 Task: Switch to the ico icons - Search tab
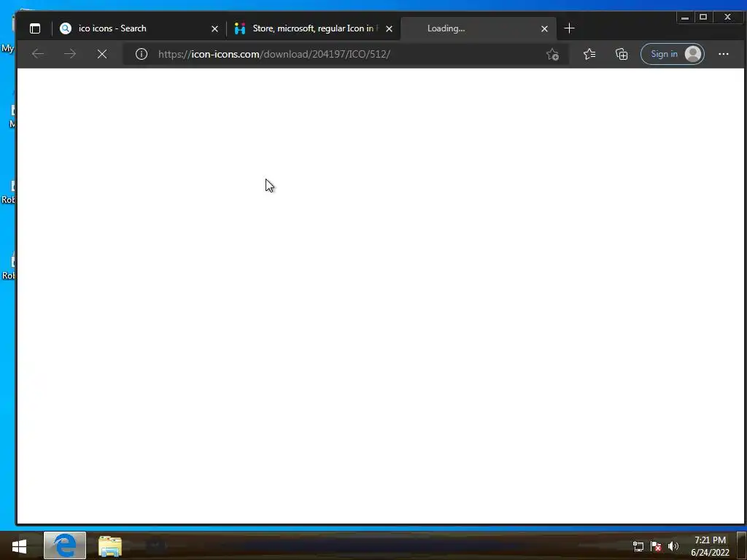139,28
